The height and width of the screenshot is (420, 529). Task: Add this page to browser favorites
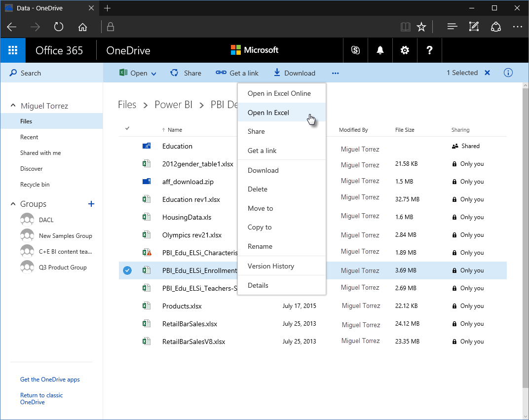click(x=421, y=27)
